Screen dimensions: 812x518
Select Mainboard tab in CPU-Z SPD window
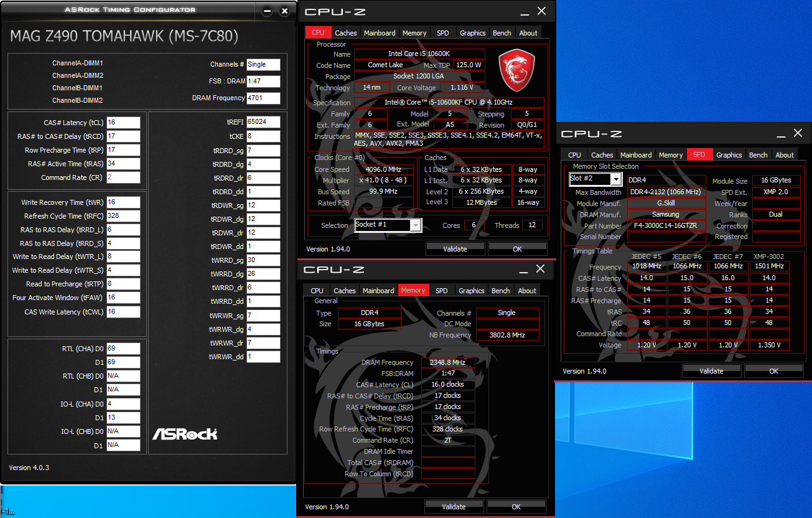click(x=636, y=155)
